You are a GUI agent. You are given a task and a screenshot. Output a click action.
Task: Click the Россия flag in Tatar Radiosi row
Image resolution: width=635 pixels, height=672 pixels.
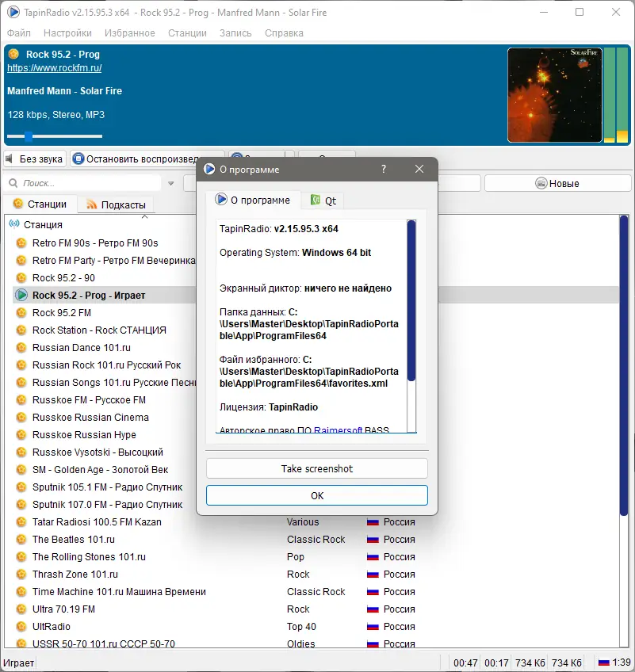(x=373, y=522)
